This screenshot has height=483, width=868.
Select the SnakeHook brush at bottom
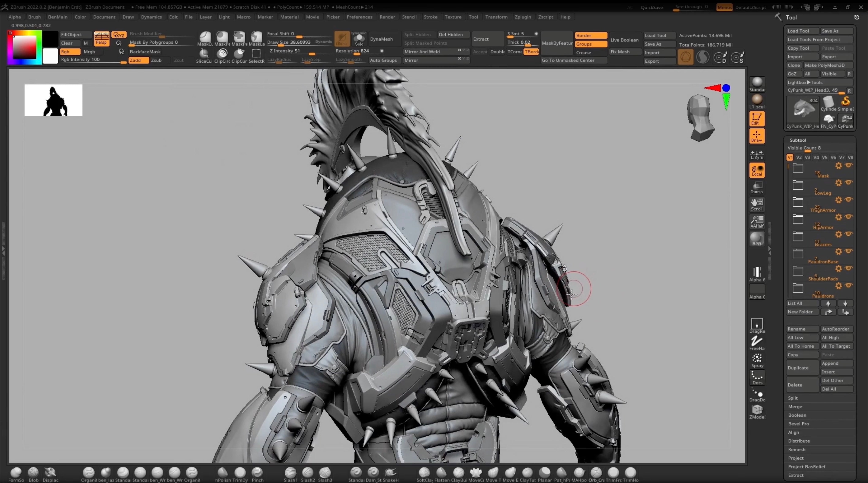[391, 474]
